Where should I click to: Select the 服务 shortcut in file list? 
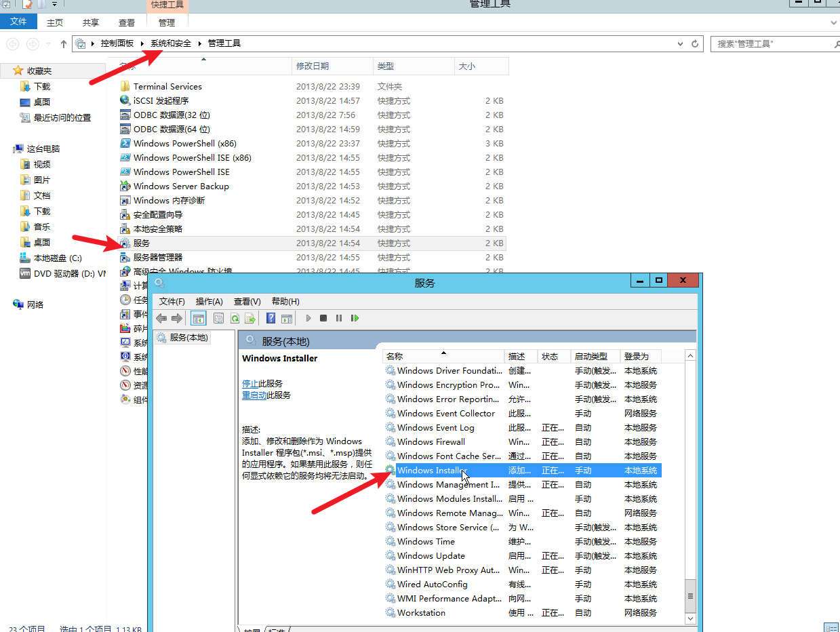[x=312, y=243]
